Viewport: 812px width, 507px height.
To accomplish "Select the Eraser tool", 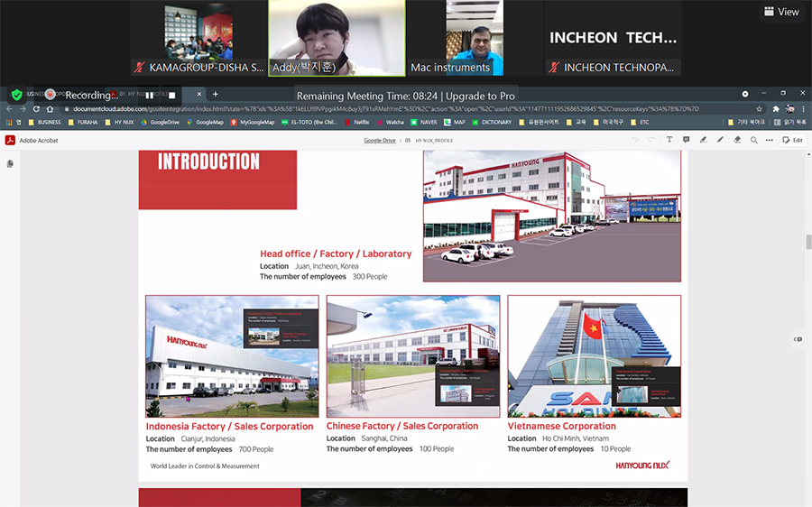I will [x=737, y=140].
